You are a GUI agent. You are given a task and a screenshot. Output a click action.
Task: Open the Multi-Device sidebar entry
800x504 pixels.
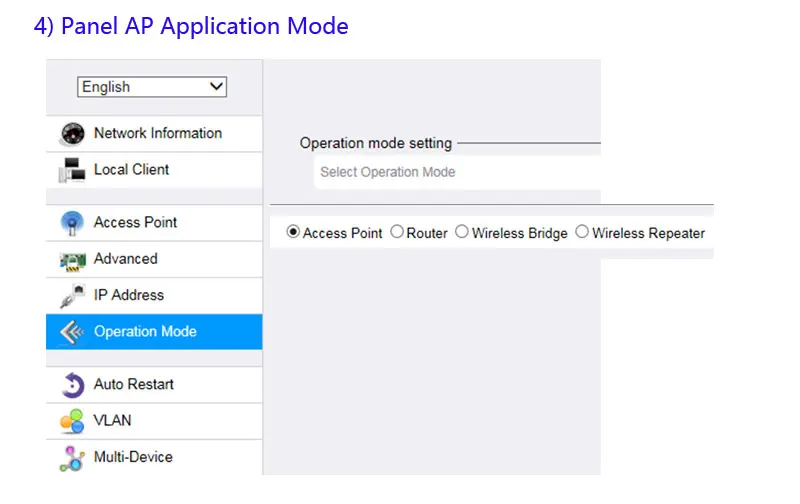pyautogui.click(x=132, y=457)
